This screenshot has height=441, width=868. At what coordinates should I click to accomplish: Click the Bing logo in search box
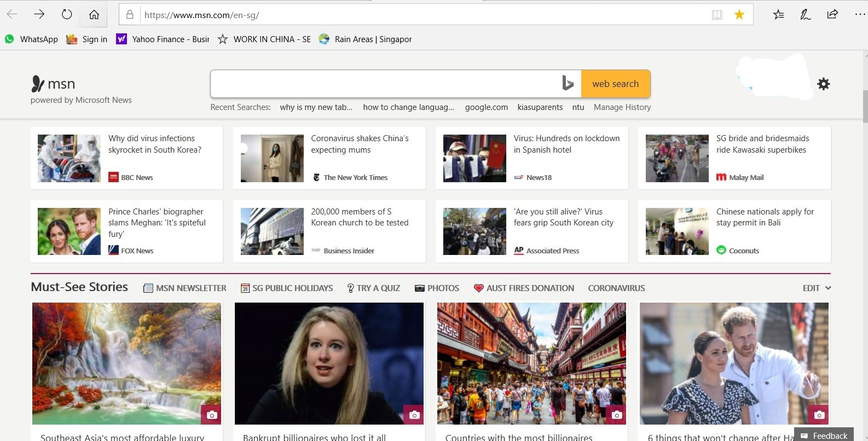[568, 84]
